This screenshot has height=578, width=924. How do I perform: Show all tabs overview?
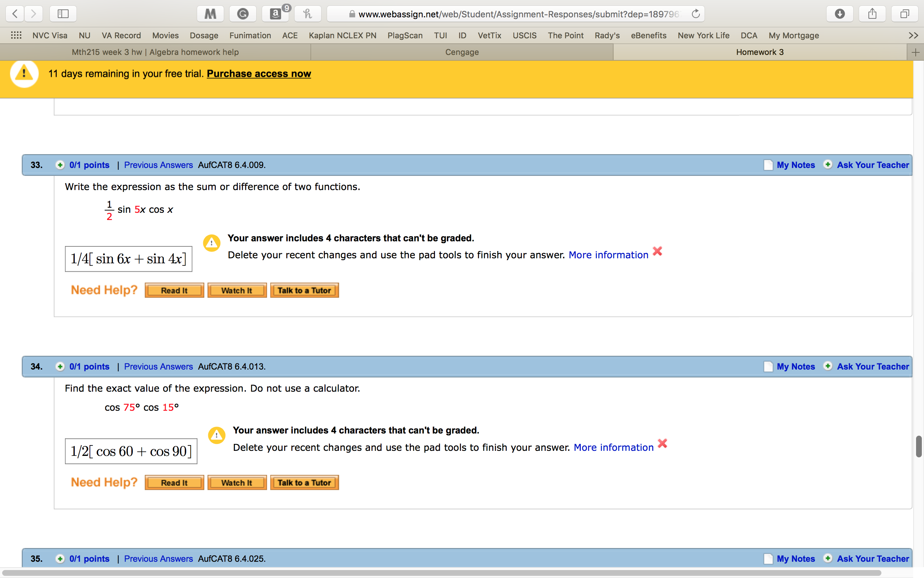pos(905,14)
